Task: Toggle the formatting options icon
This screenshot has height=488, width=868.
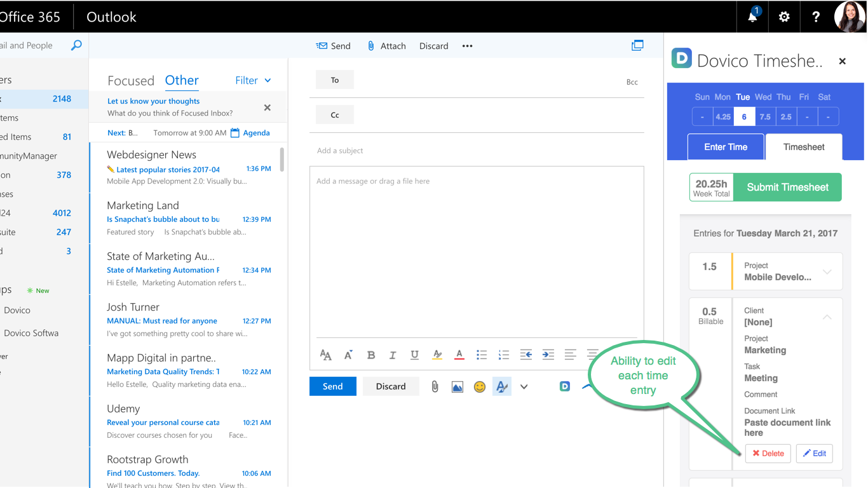Action: click(502, 386)
